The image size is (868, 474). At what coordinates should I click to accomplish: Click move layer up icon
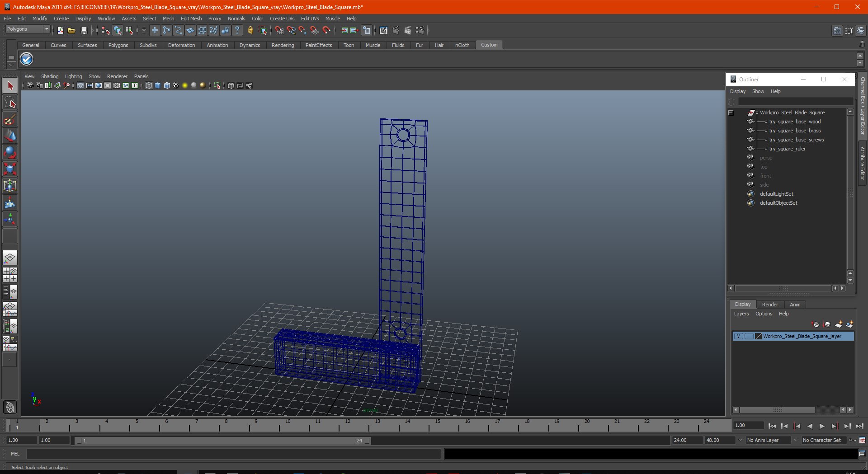[x=816, y=324]
